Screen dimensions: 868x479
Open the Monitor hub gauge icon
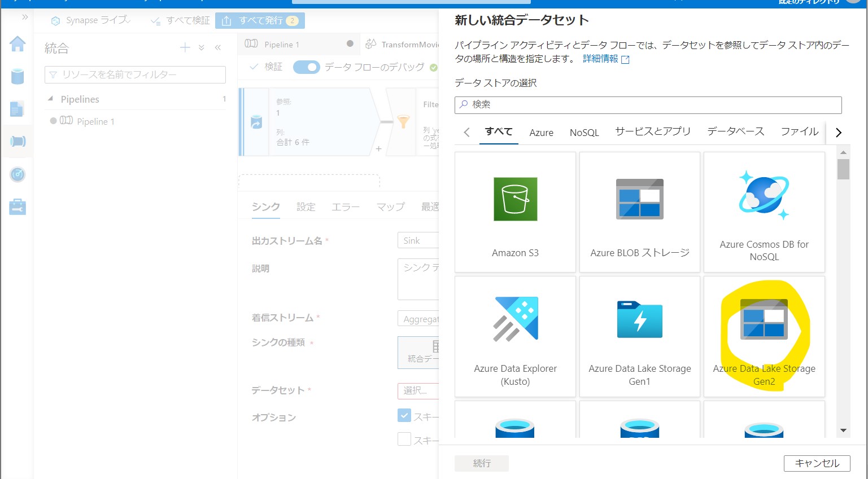coord(18,174)
